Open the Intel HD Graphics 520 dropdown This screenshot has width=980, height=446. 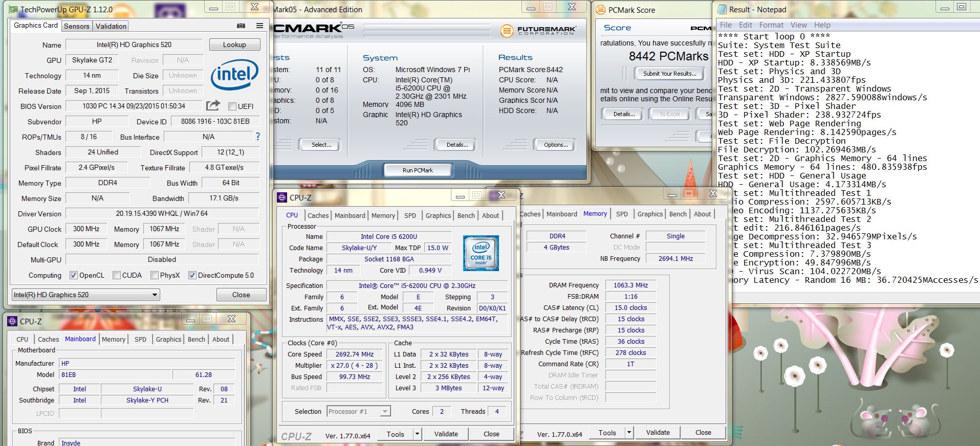(x=86, y=295)
